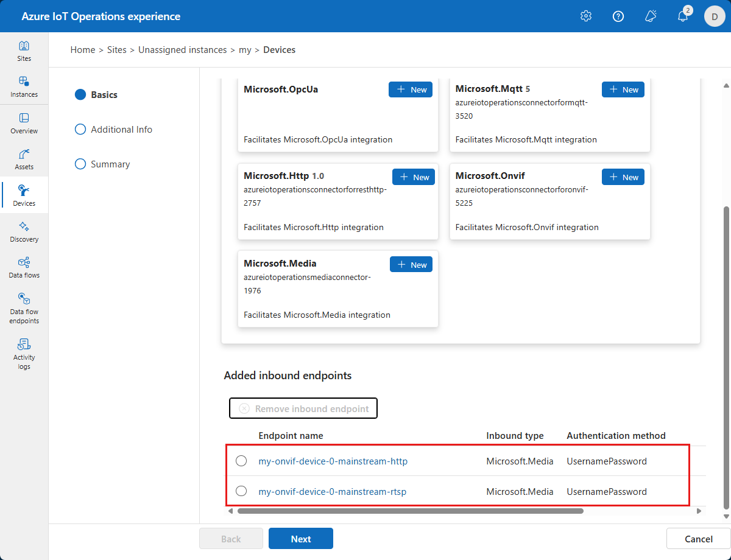731x560 pixels.
Task: Open Assets in the sidebar
Action: (x=24, y=159)
